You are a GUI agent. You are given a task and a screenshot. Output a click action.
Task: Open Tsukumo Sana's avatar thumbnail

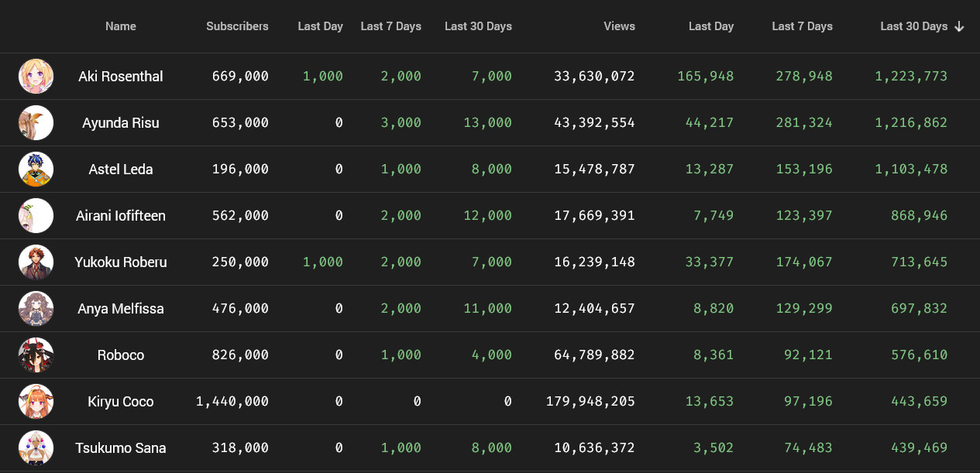coord(36,447)
